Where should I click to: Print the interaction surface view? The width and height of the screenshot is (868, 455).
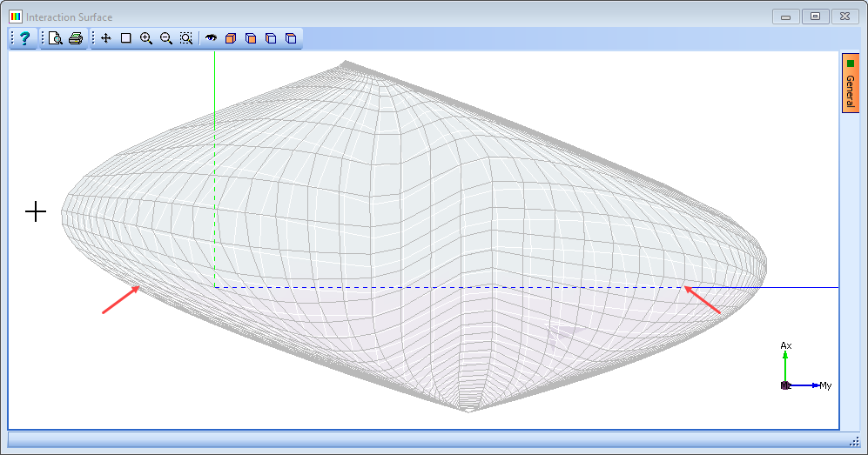pyautogui.click(x=76, y=38)
